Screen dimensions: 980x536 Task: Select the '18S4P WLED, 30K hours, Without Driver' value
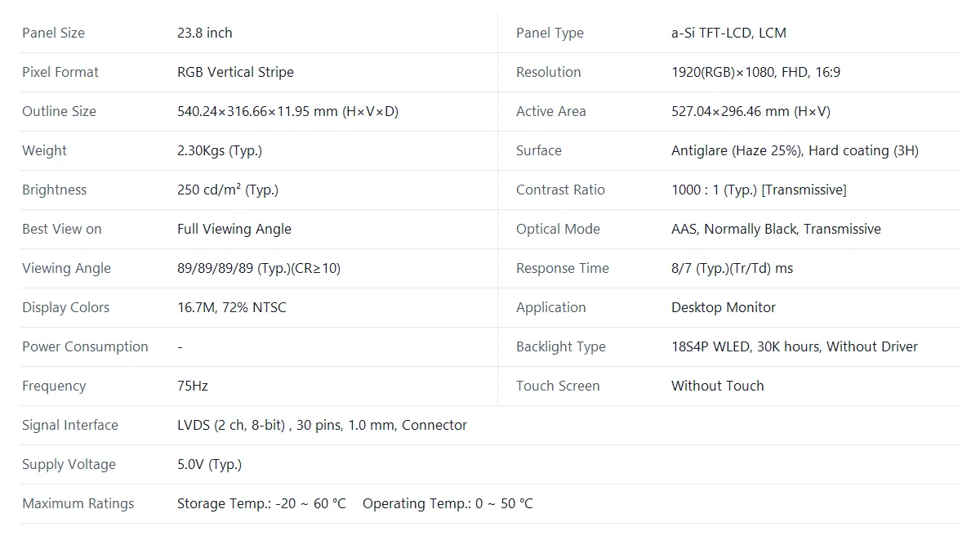point(795,346)
